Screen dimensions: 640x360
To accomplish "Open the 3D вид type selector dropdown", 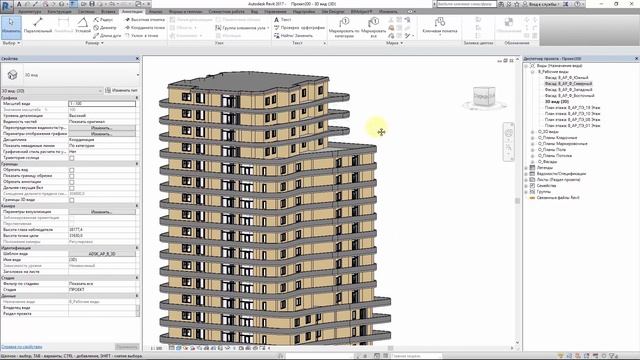I will tap(137, 75).
